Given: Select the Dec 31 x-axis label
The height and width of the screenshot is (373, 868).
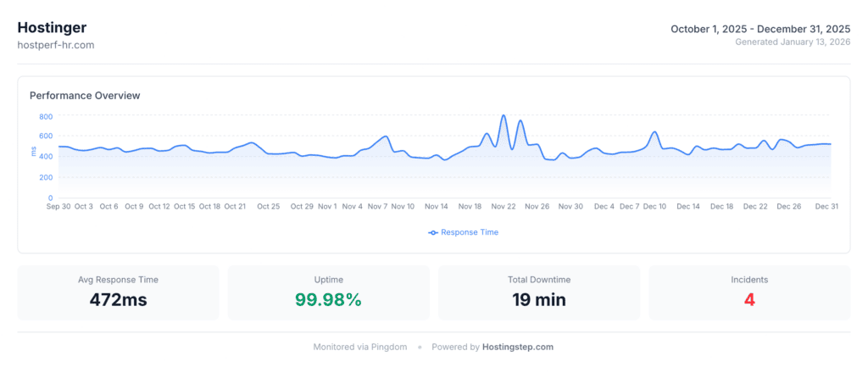Looking at the screenshot, I should click(827, 206).
